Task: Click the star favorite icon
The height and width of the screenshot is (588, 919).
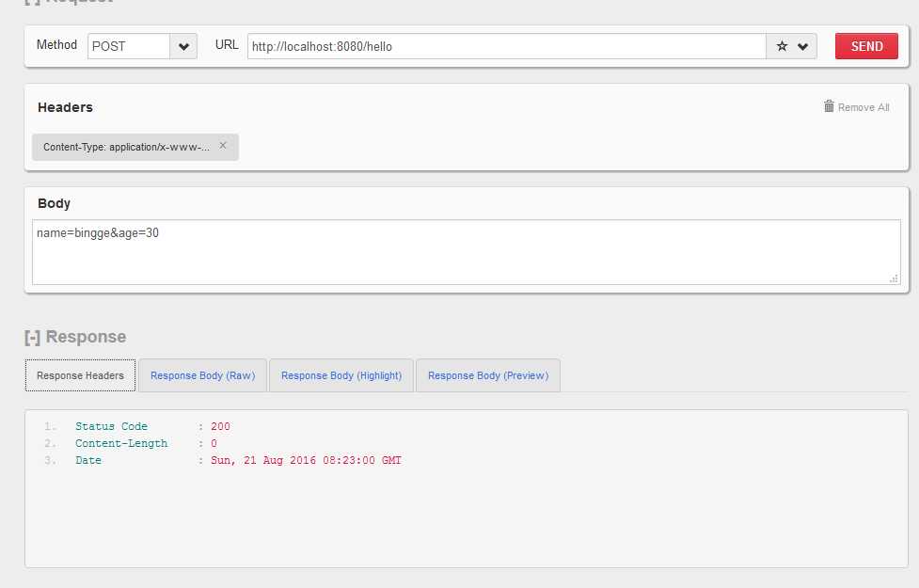Action: [782, 46]
